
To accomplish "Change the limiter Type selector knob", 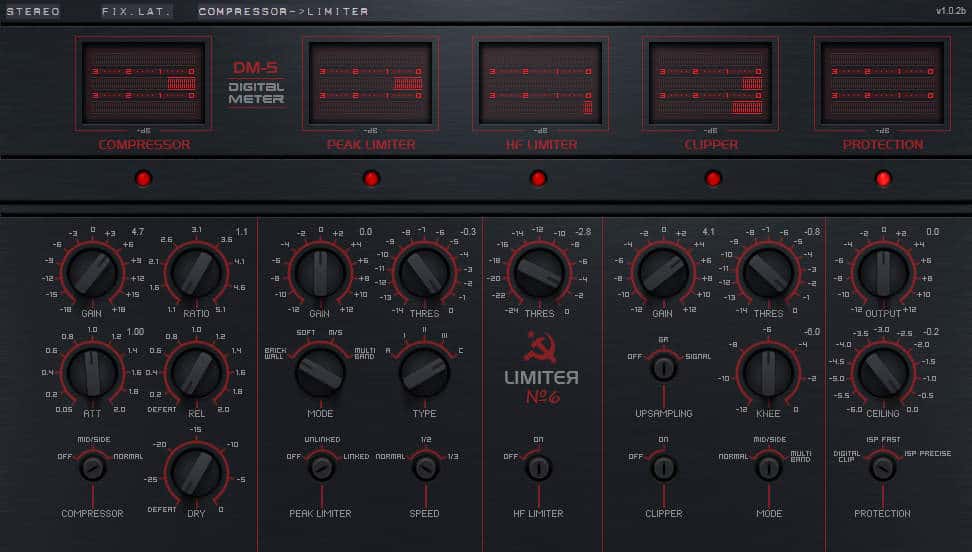I will (424, 372).
